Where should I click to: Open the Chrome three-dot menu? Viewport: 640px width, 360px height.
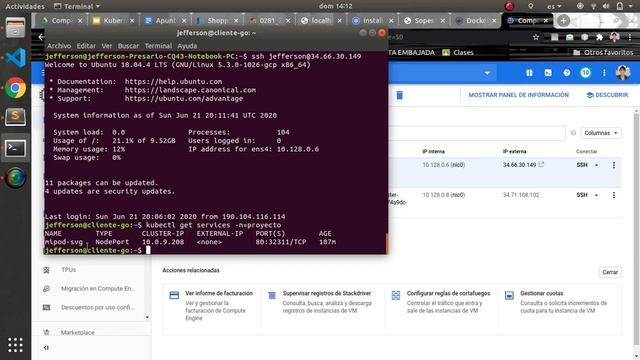pyautogui.click(x=630, y=37)
